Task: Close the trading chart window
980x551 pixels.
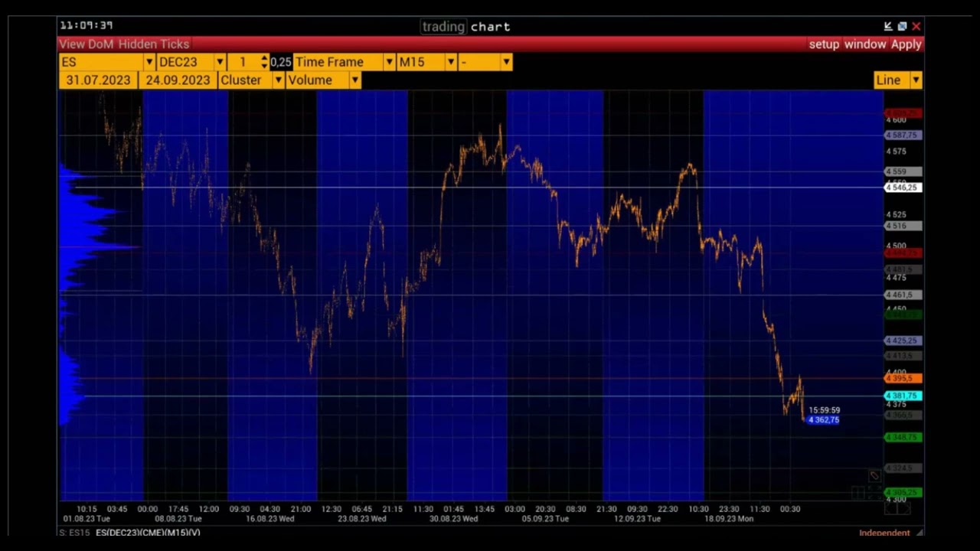Action: click(916, 26)
